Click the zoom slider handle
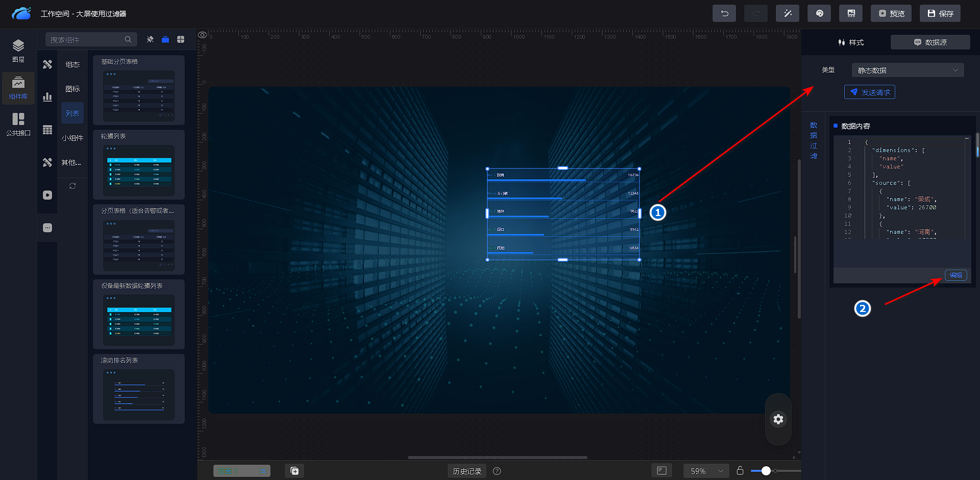The width and height of the screenshot is (980, 480). point(766,471)
